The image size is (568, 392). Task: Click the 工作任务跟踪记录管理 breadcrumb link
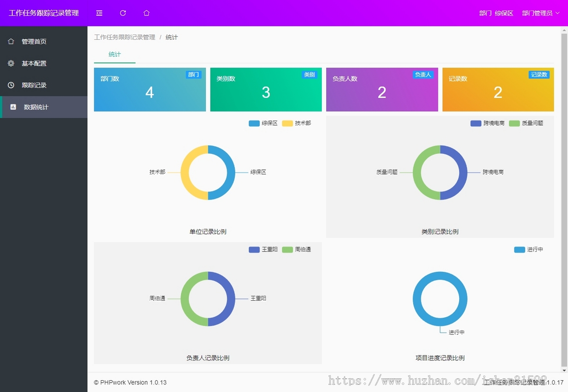pos(124,37)
